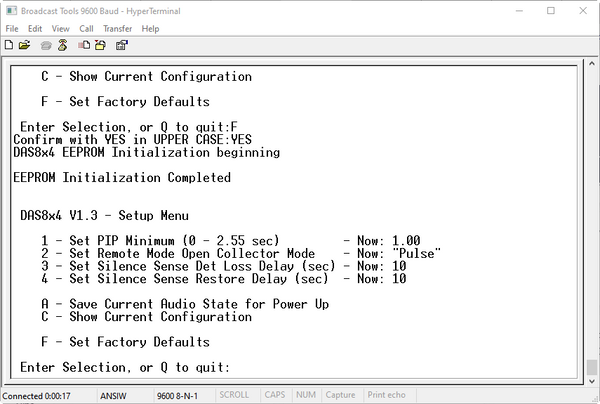Click the Disconnect toolbar icon
Viewport: 600px width, 404px height.
[x=62, y=45]
